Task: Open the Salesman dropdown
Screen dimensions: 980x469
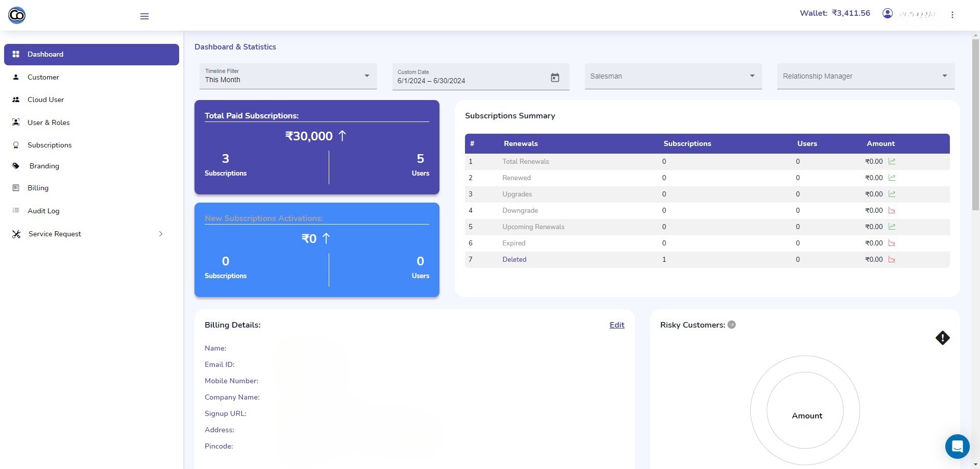Action: [x=673, y=76]
